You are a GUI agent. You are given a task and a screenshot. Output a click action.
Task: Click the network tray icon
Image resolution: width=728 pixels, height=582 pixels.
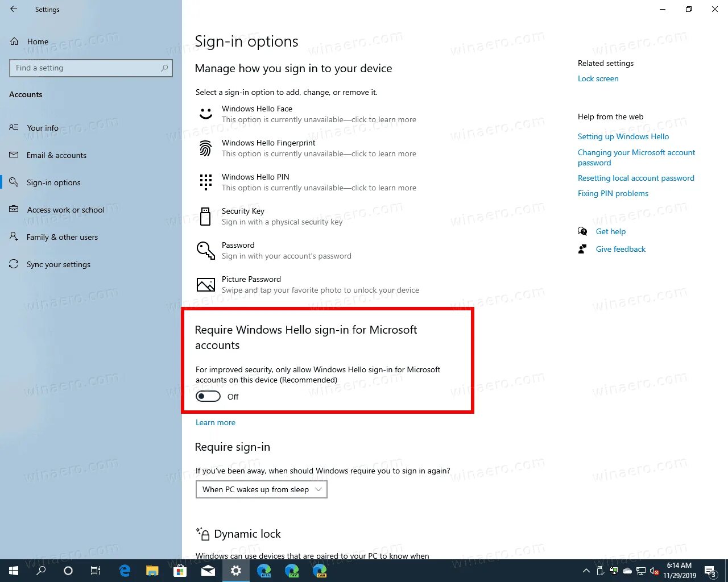click(x=641, y=571)
